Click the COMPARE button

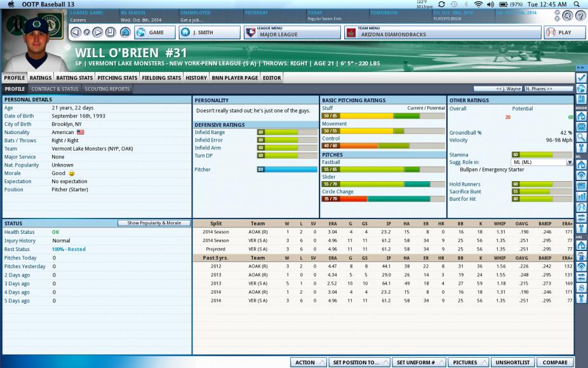click(x=555, y=362)
